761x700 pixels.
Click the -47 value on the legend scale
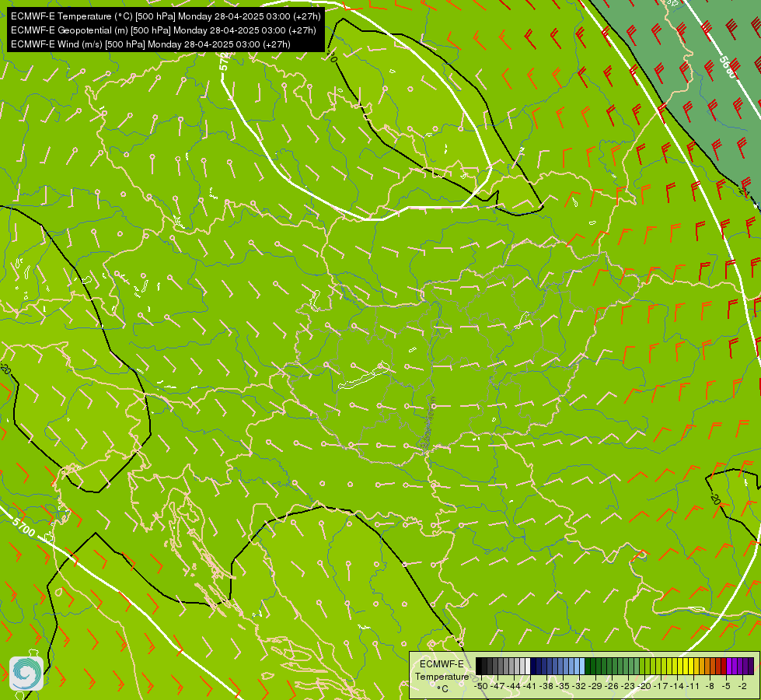[x=498, y=686]
